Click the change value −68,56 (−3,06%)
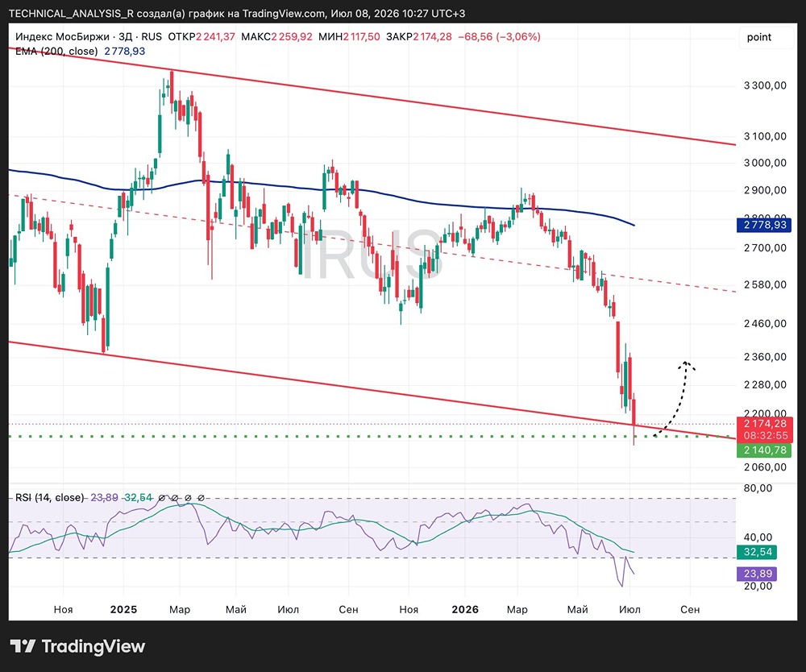Image resolution: width=806 pixels, height=672 pixels. click(x=499, y=37)
